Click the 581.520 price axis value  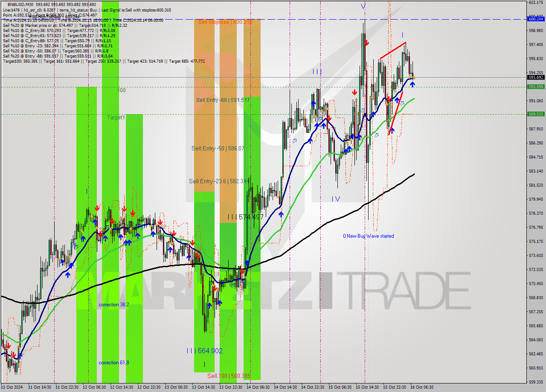click(536, 185)
